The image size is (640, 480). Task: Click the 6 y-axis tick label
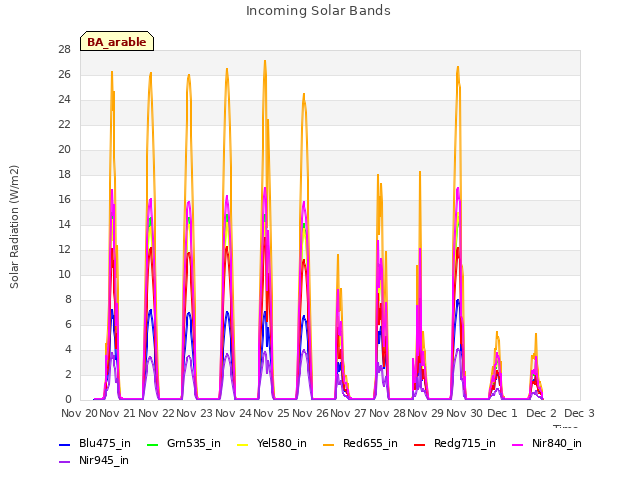(68, 324)
